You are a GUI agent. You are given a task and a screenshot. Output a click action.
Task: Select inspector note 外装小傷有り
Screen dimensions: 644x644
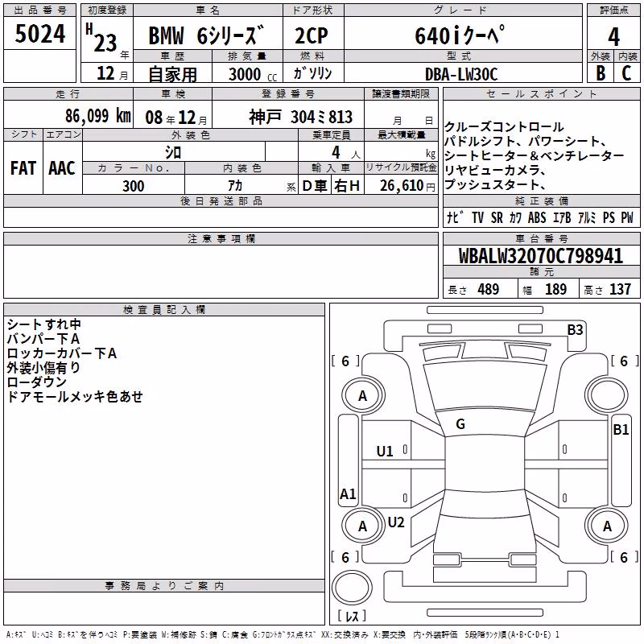tap(43, 368)
